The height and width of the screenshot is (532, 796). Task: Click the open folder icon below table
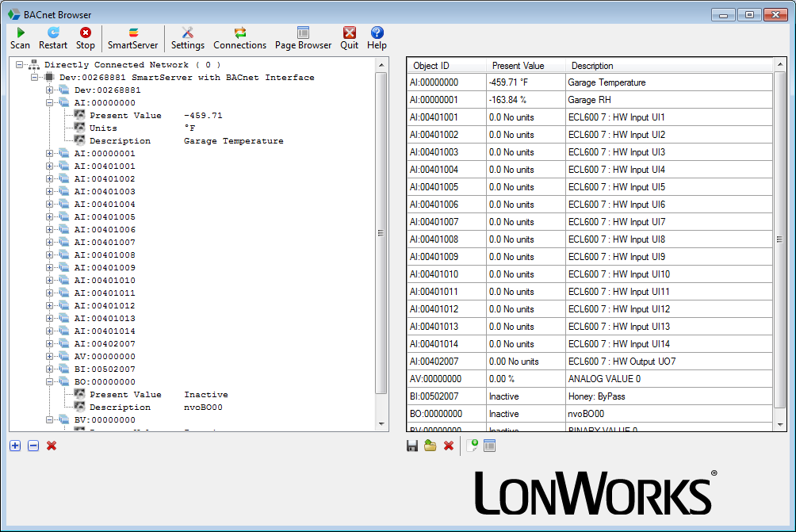click(431, 446)
